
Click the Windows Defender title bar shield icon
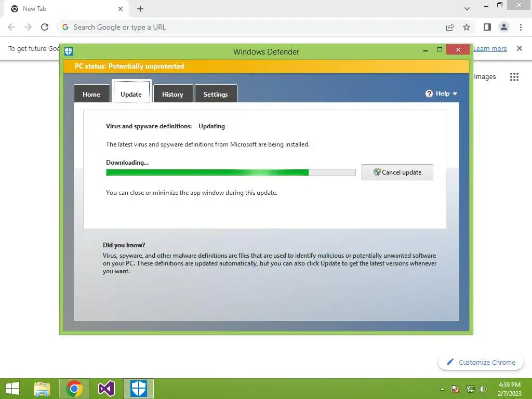pyautogui.click(x=69, y=51)
